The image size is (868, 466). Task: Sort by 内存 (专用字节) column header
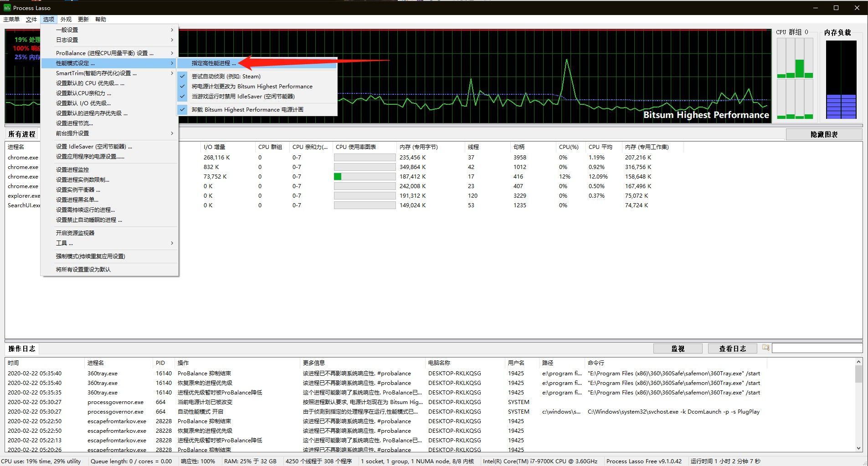click(431, 147)
